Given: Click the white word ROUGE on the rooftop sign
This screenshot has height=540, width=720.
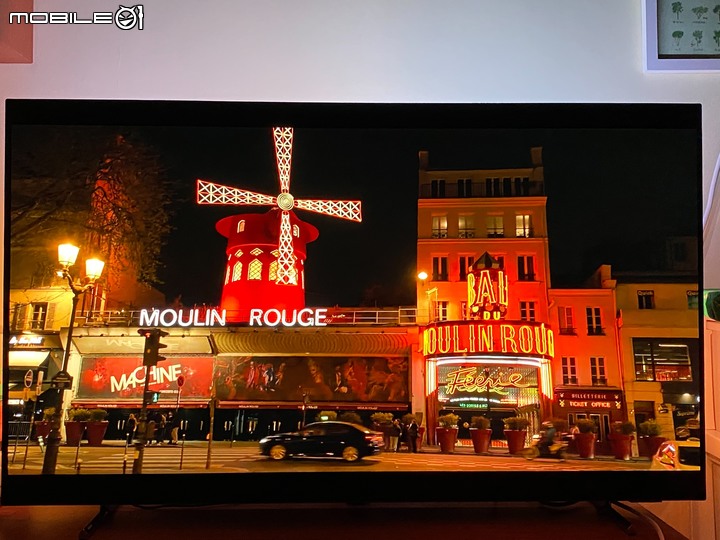Looking at the screenshot, I should 288,317.
